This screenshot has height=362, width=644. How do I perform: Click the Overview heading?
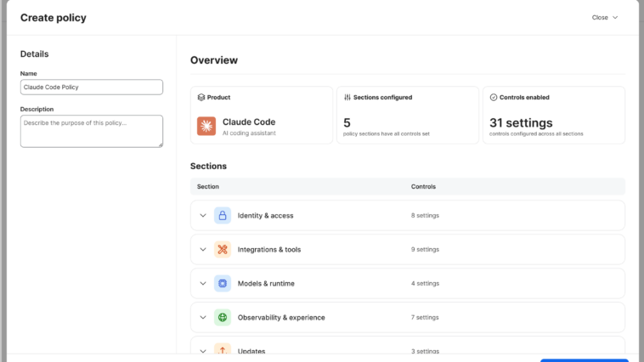click(214, 60)
